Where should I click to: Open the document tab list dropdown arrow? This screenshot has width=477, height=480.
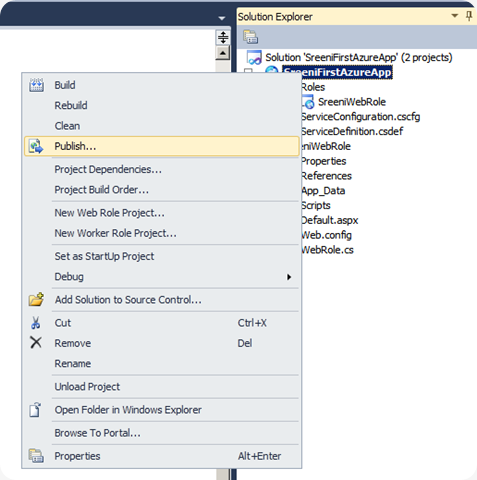[x=222, y=18]
